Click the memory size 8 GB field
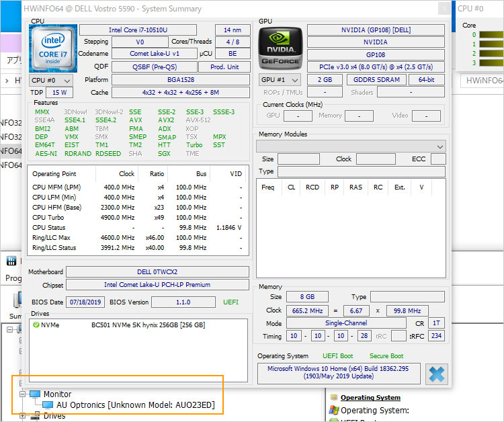The height and width of the screenshot is (422, 504). [307, 296]
